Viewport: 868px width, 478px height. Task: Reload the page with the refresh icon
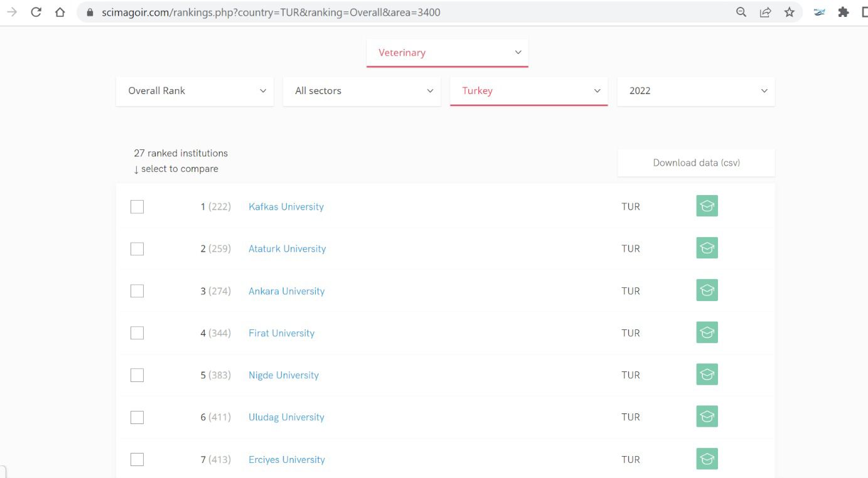click(x=36, y=12)
